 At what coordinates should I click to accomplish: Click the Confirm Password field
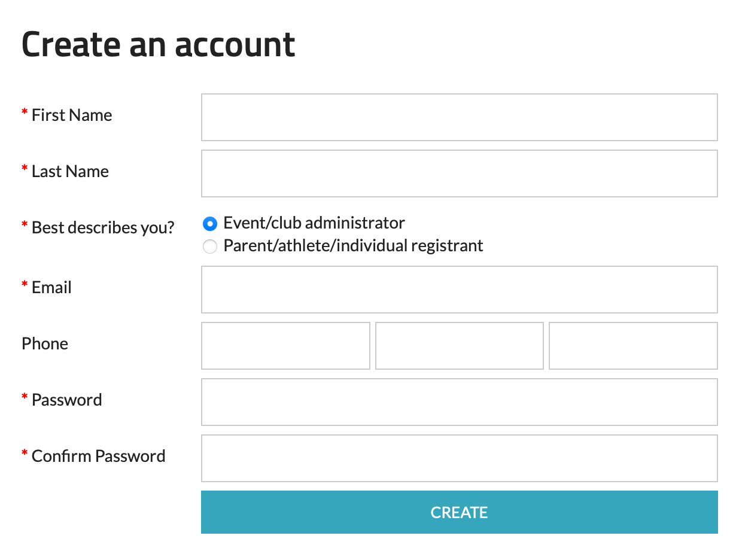pos(459,458)
